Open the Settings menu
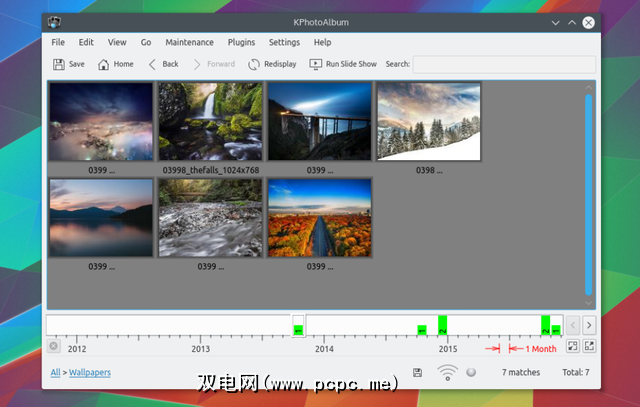The image size is (640, 407). (x=284, y=42)
